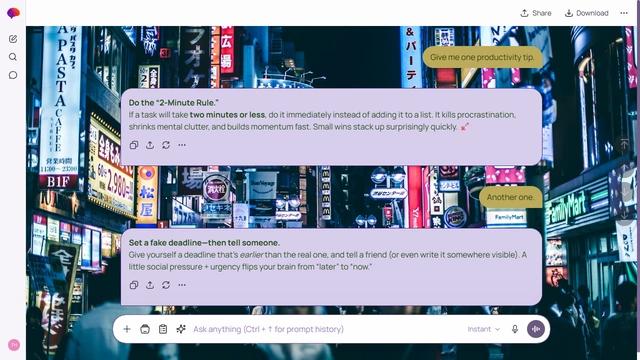Regenerate the "fake deadline" response
640x360 pixels.
[166, 285]
